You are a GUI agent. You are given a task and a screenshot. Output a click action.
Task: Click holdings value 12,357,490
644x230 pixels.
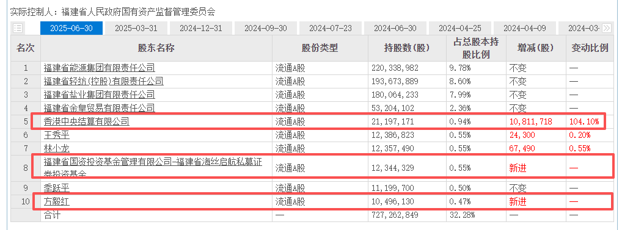click(393, 148)
